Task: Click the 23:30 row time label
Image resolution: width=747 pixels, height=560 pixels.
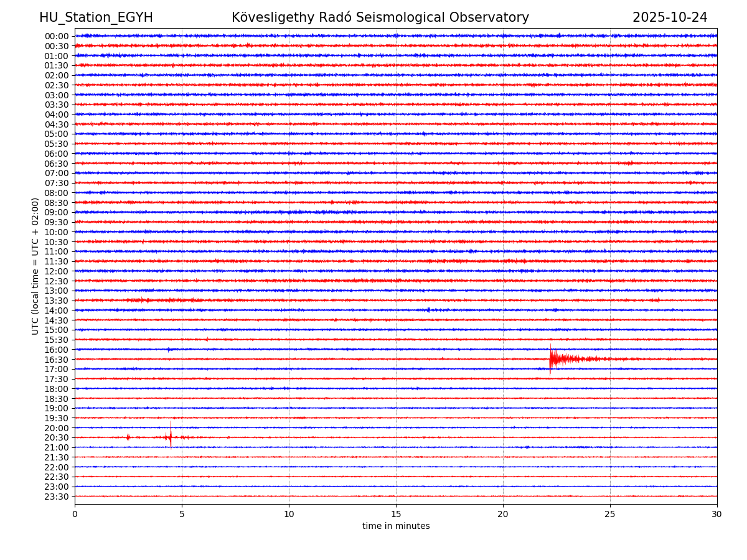Action: point(57,497)
